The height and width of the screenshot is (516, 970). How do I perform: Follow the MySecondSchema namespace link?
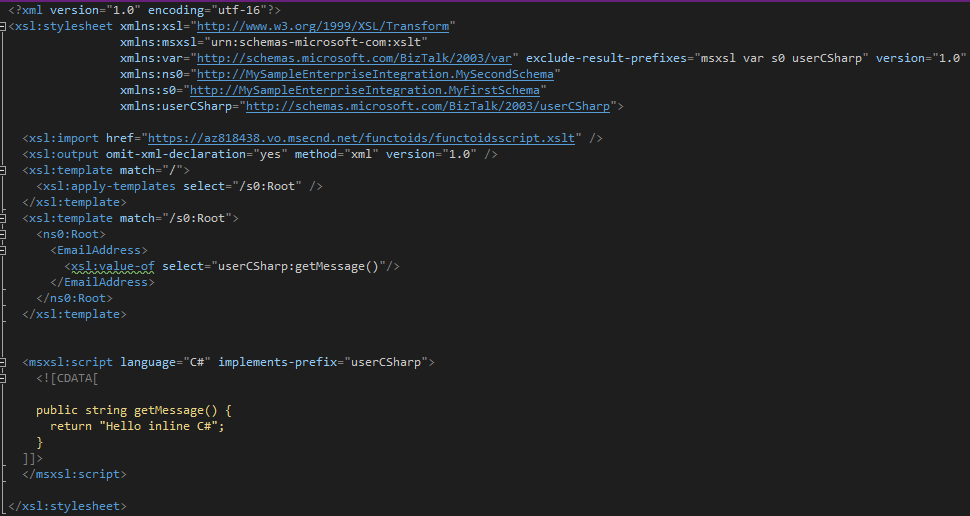[377, 74]
